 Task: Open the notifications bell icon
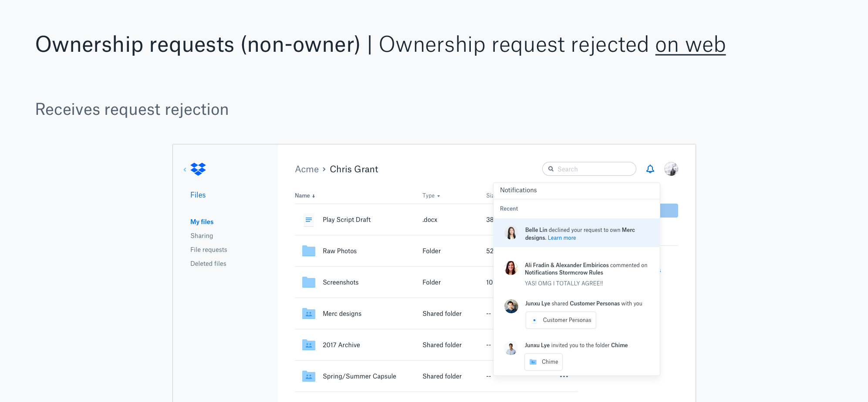click(650, 169)
